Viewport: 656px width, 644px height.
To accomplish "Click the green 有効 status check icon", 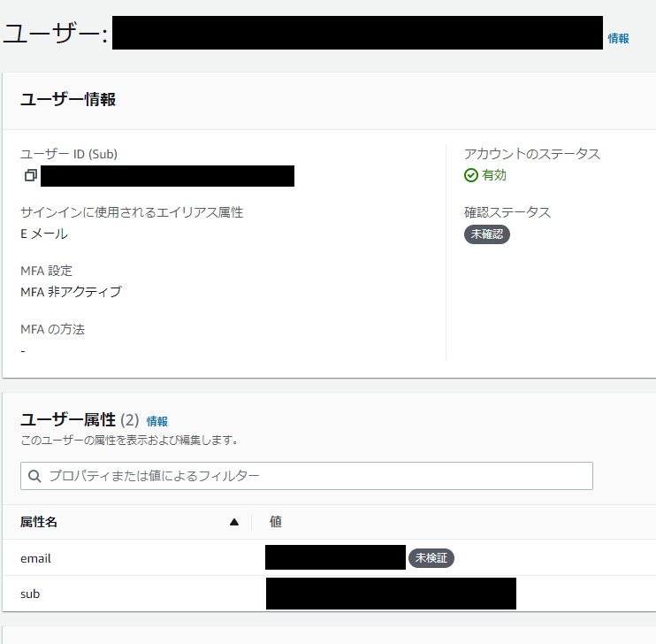I will [x=471, y=175].
